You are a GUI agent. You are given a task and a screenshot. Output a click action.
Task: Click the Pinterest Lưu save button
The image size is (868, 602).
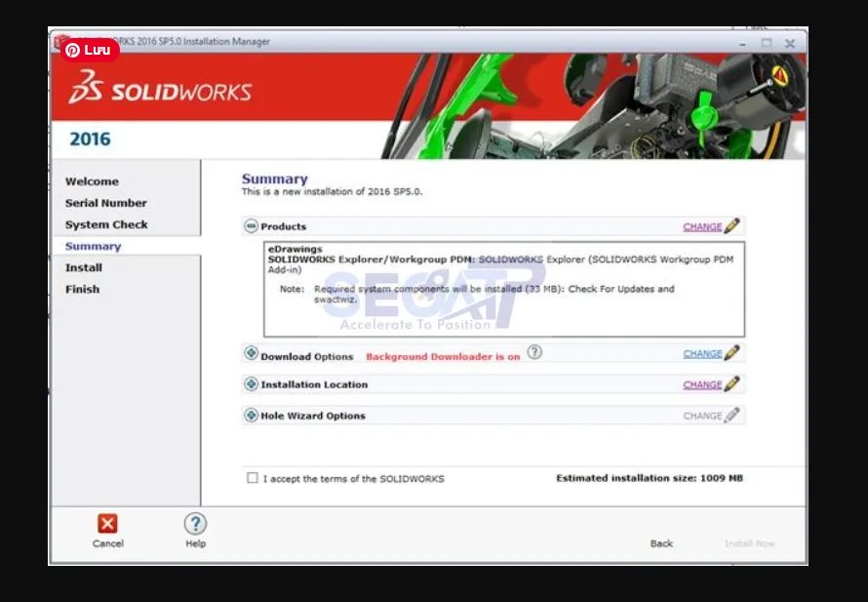[x=91, y=50]
